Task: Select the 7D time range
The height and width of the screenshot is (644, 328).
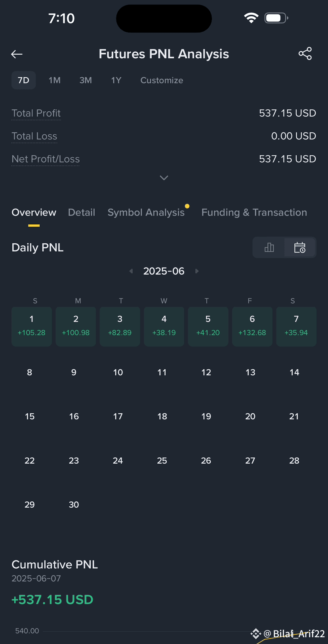Action: 24,80
